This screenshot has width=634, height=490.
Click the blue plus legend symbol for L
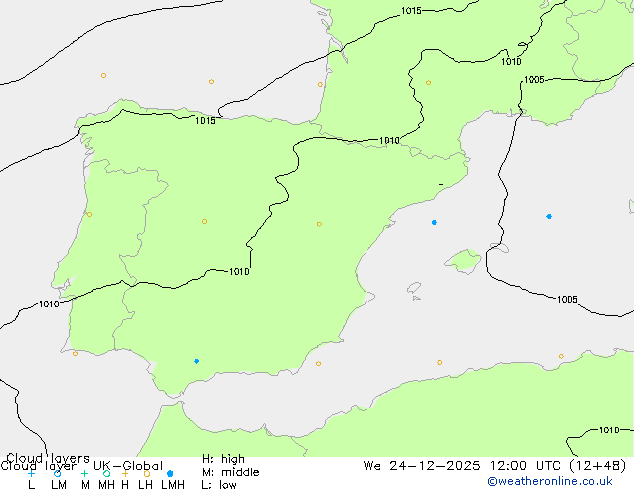pyautogui.click(x=31, y=473)
